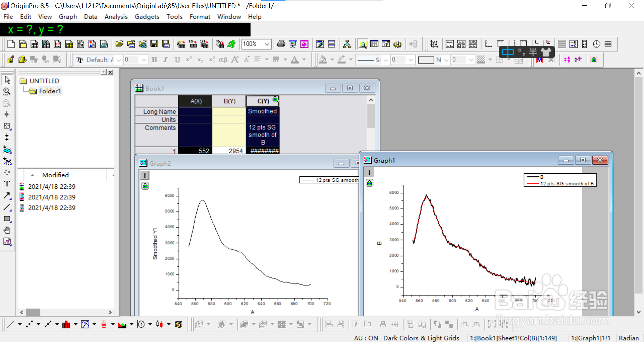
Task: Open the 100% zoom dropdown
Action: 267,44
